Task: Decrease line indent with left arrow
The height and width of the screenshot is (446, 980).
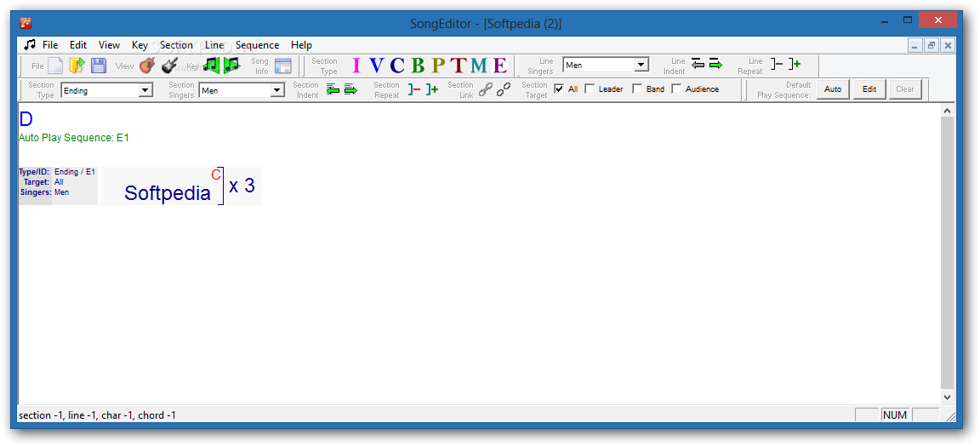Action: pos(698,64)
